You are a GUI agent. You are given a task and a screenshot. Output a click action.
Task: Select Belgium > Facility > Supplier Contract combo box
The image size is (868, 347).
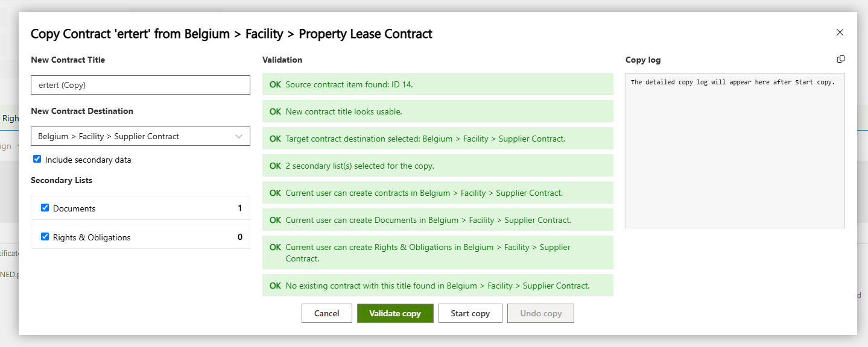click(141, 136)
